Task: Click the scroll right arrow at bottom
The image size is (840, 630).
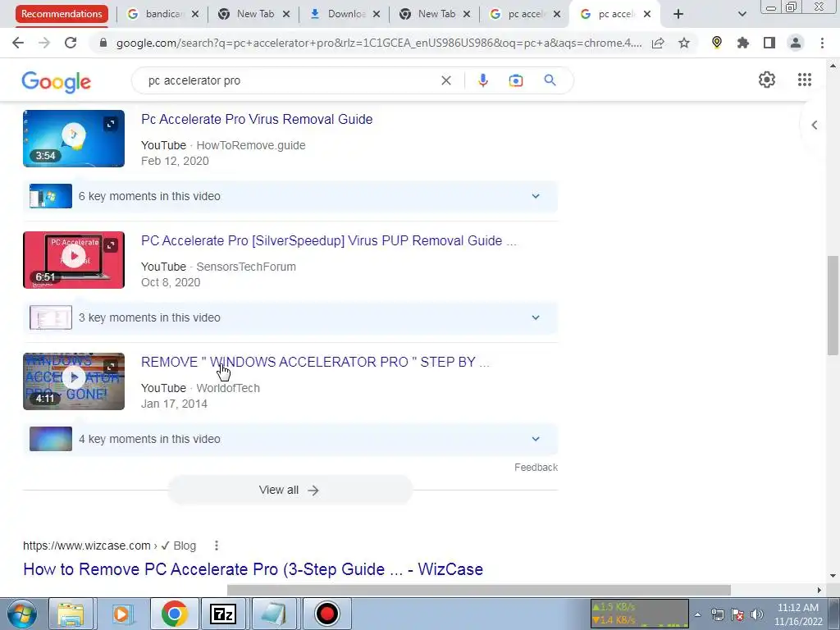Action: coord(819,590)
